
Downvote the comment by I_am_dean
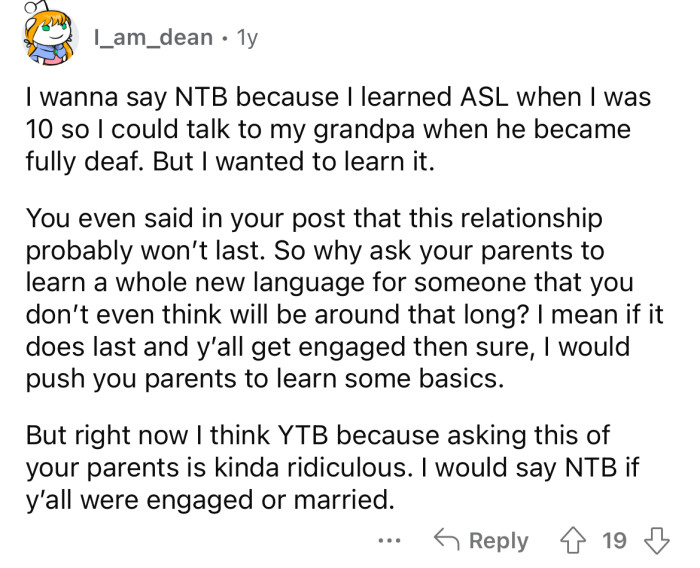point(654,540)
